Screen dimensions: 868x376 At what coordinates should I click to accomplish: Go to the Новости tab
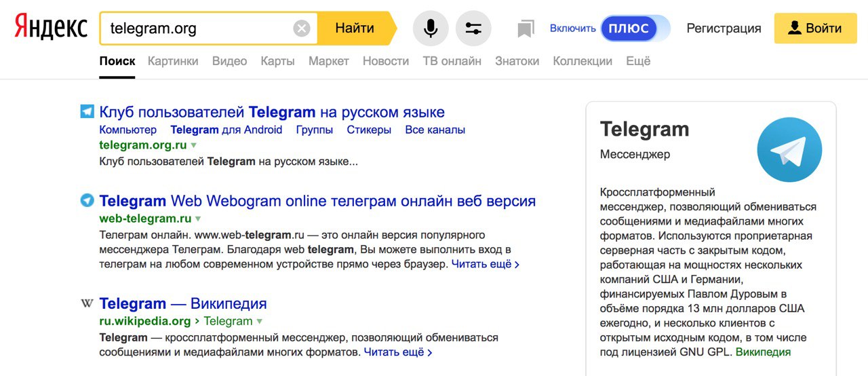[x=386, y=61]
